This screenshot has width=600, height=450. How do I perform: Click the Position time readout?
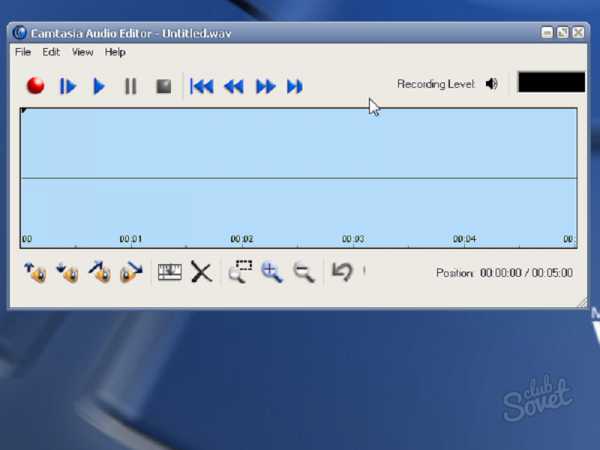coord(526,273)
